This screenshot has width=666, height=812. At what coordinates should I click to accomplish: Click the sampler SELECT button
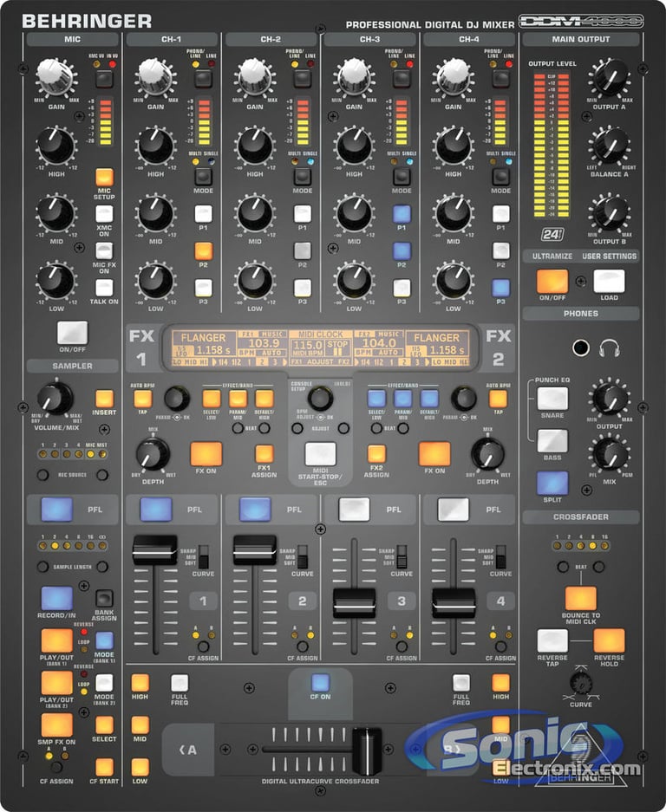coord(104,725)
